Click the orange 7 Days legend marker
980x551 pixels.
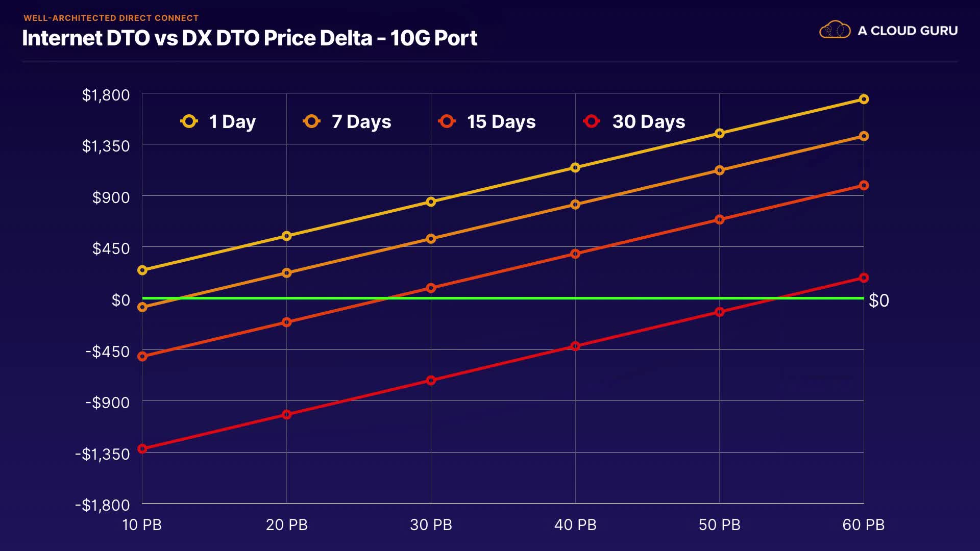point(311,121)
